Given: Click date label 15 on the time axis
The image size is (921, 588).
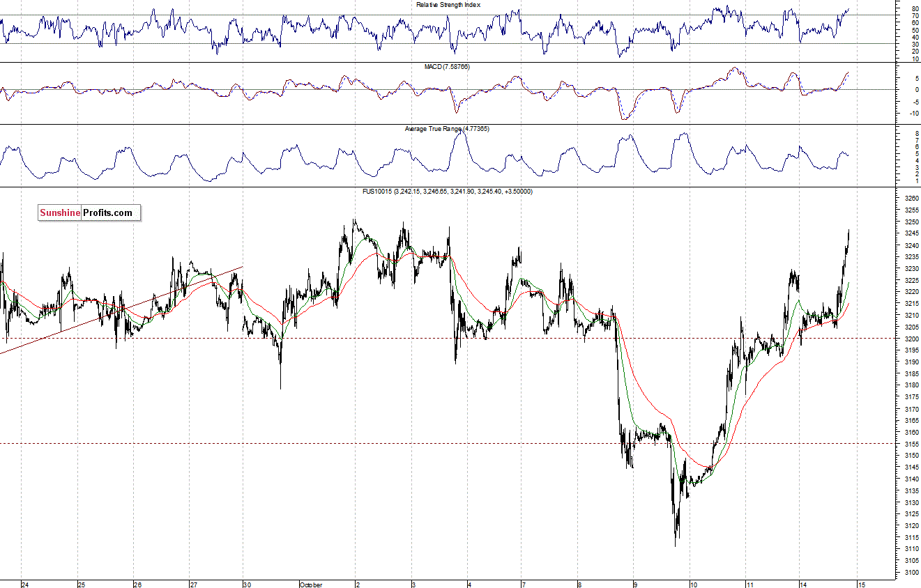Looking at the screenshot, I should point(861,585).
